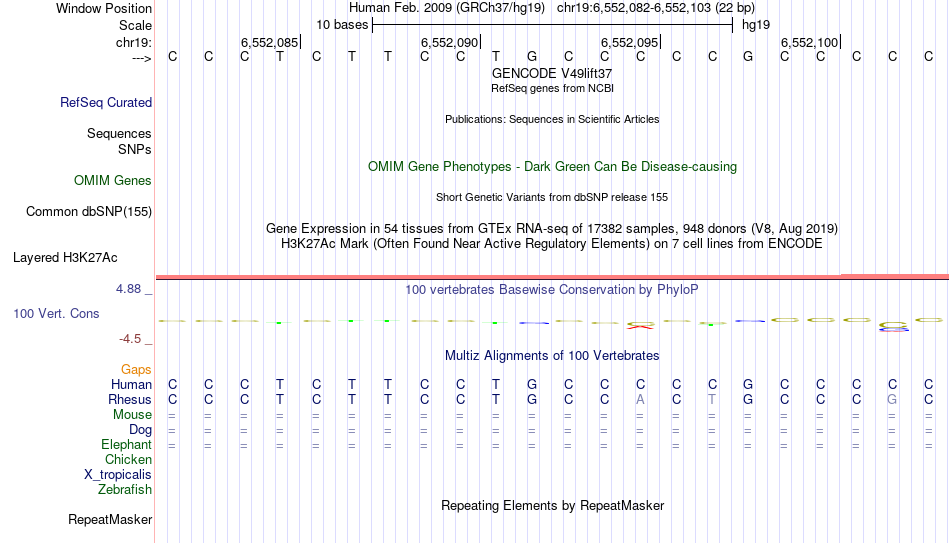This screenshot has height=543, width=950.
Task: Open the 100 Vert. Cons track label
Action: click(x=56, y=313)
